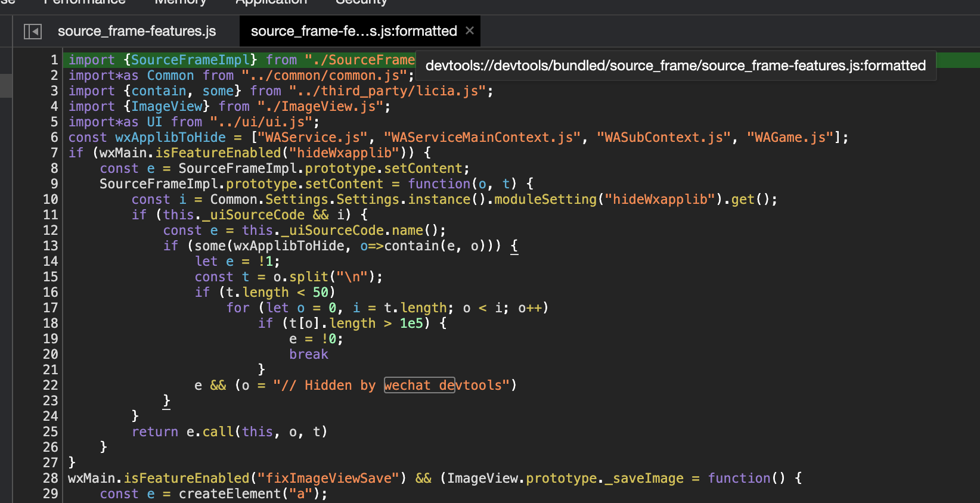This screenshot has width=980, height=503.
Task: Click the underlined closing brace on line 23
Action: (x=166, y=400)
